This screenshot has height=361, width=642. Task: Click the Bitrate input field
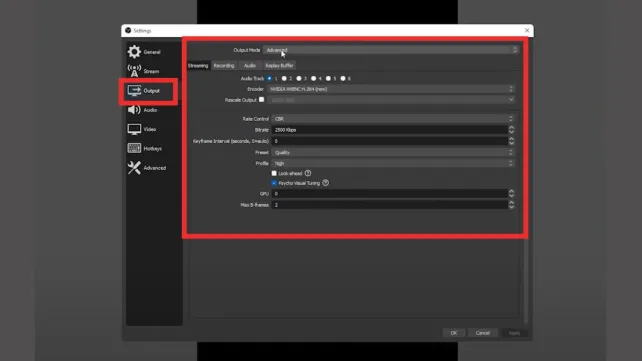tap(390, 130)
